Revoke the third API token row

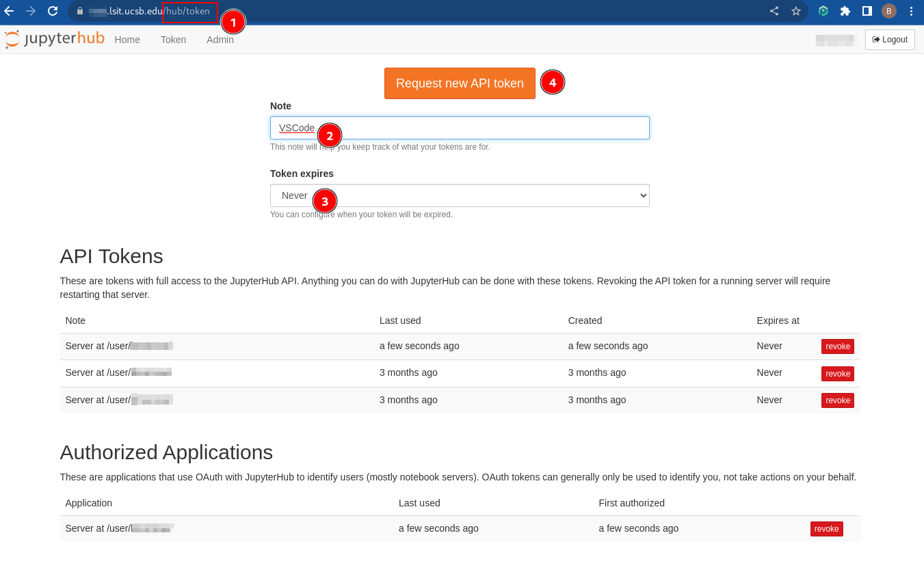pos(838,400)
